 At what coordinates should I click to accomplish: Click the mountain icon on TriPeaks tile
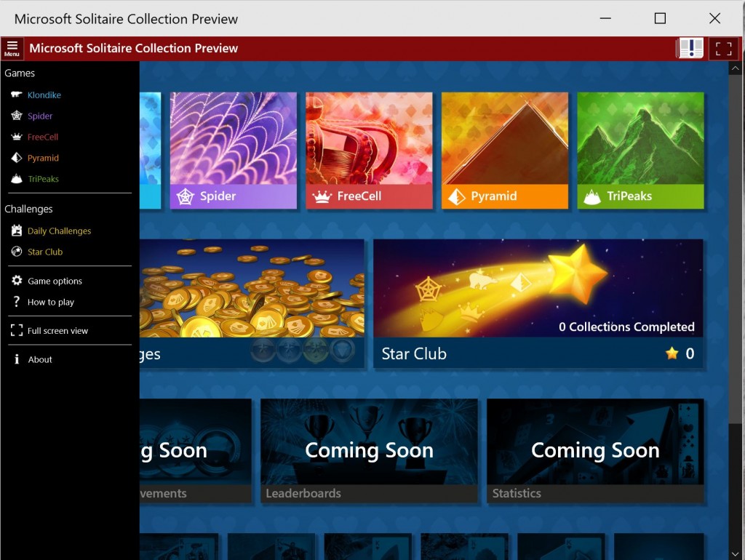tap(592, 196)
